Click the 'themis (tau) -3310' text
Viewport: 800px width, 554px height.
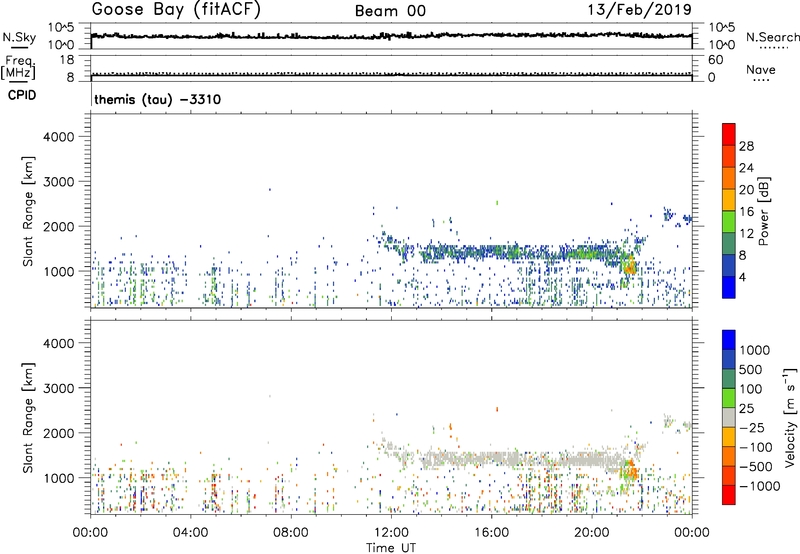click(x=158, y=99)
